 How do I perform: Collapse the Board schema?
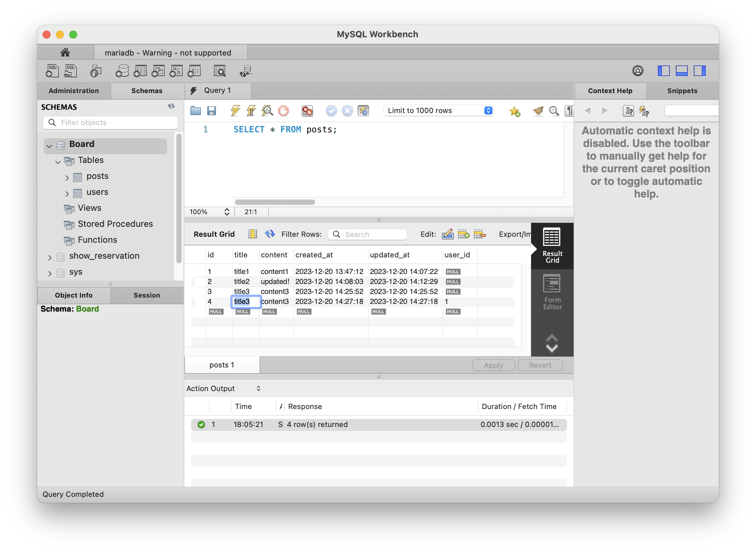coord(50,146)
